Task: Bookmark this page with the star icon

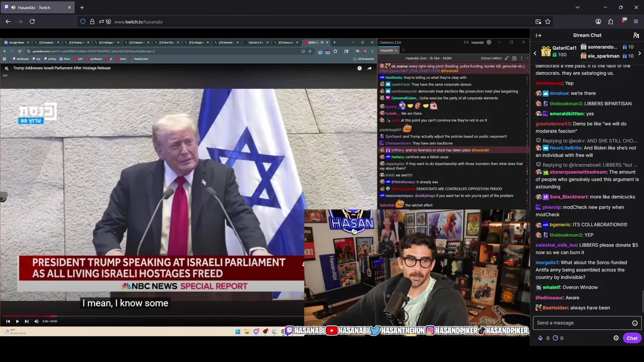Action: point(548,22)
